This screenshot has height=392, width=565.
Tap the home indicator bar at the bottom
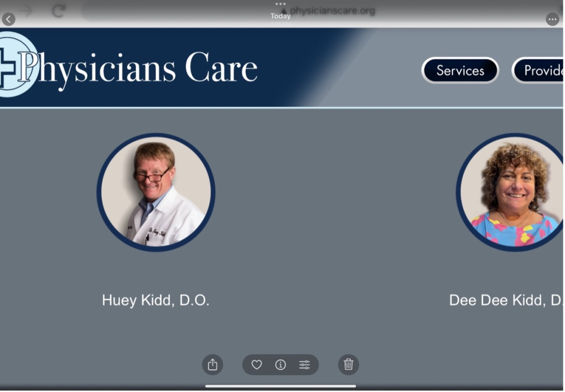click(281, 386)
